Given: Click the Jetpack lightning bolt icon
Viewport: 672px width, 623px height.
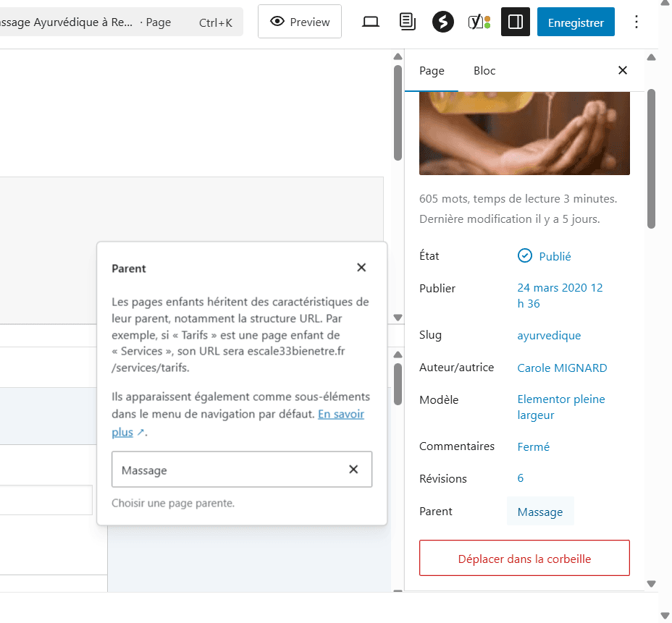Looking at the screenshot, I should click(x=442, y=22).
